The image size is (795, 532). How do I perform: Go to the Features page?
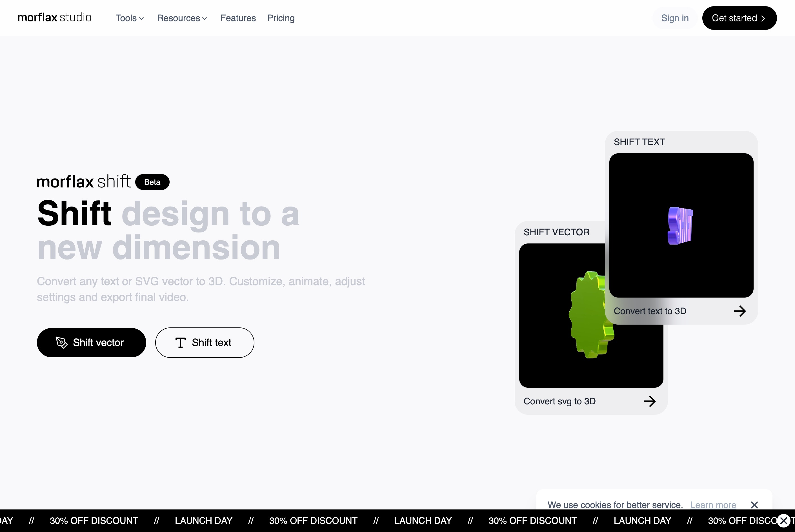pyautogui.click(x=238, y=18)
